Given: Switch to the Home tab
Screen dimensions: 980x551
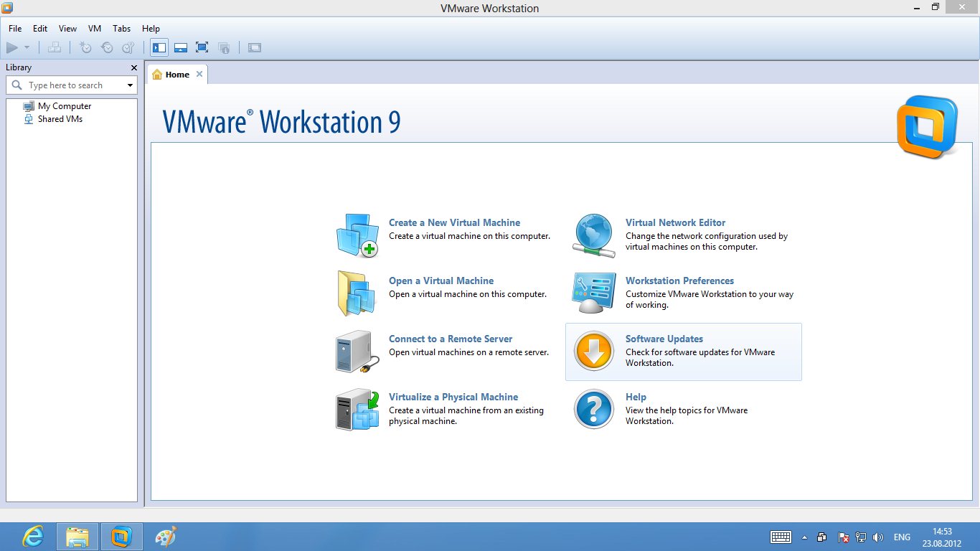Looking at the screenshot, I should [x=177, y=75].
